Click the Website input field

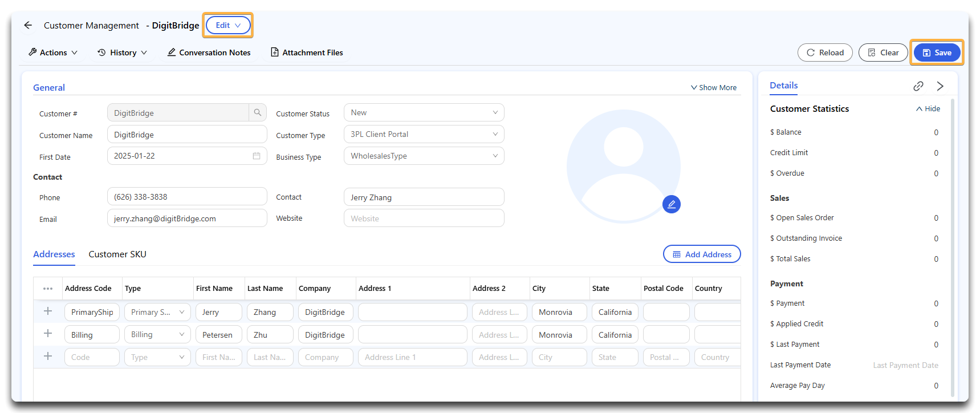point(424,218)
